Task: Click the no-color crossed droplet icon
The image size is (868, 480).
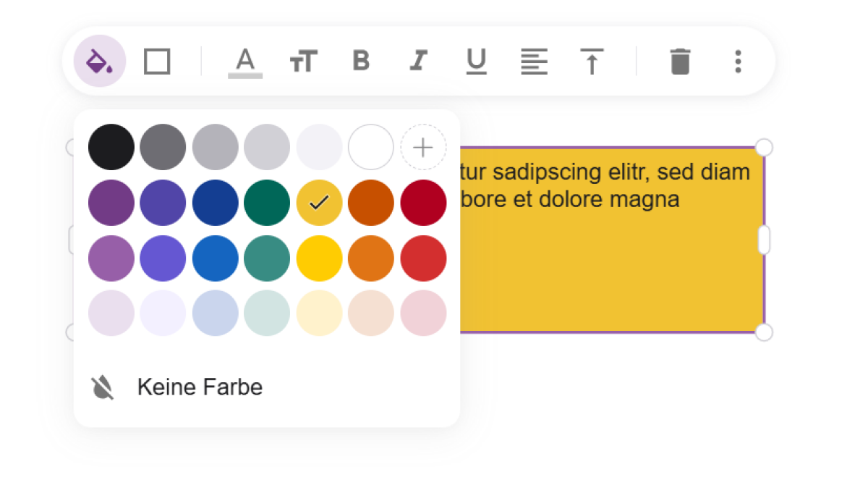Action: (103, 388)
